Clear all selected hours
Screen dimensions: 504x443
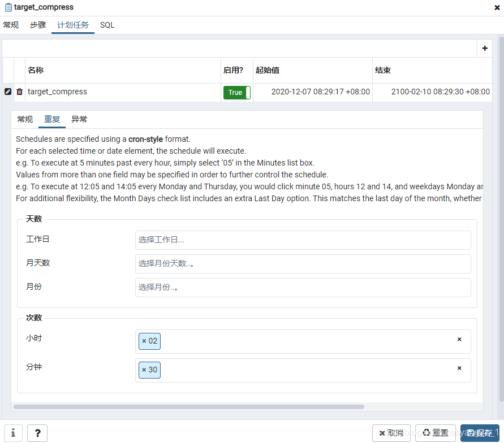click(459, 339)
